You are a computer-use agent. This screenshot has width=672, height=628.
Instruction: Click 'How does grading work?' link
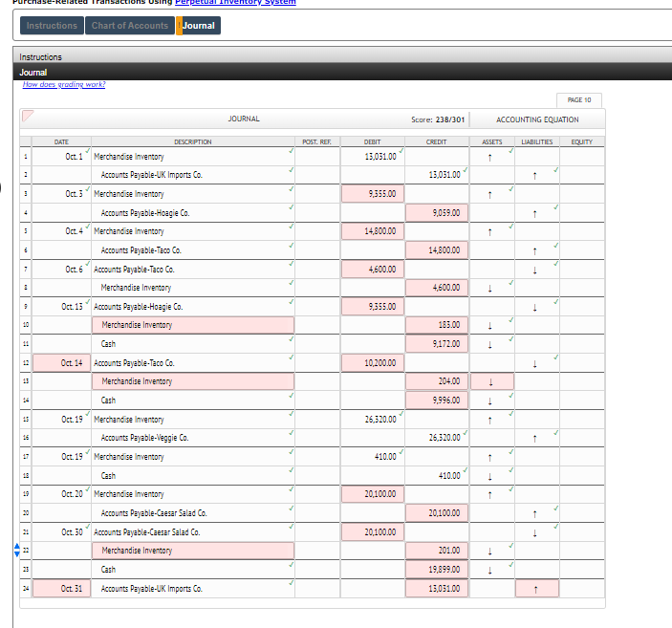(64, 84)
